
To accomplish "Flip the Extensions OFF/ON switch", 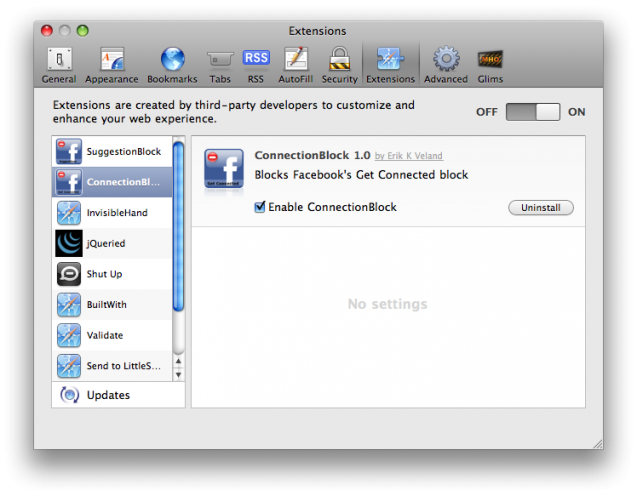I will 533,112.
